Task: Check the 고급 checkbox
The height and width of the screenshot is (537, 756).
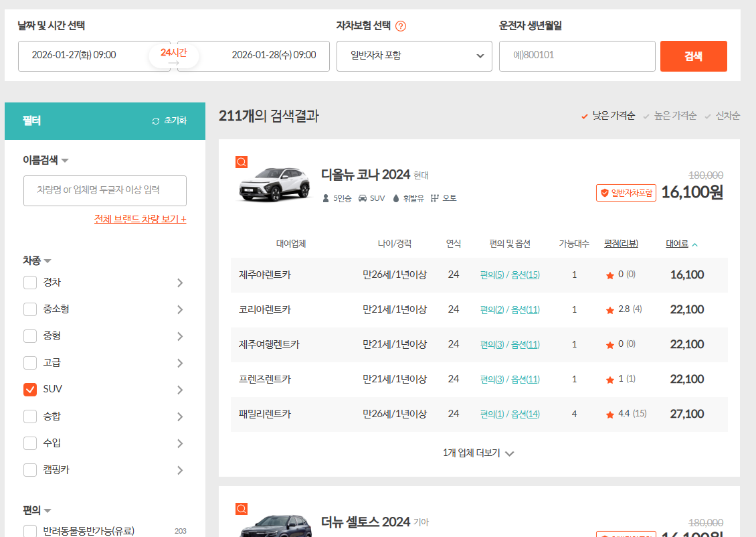Action: (30, 363)
